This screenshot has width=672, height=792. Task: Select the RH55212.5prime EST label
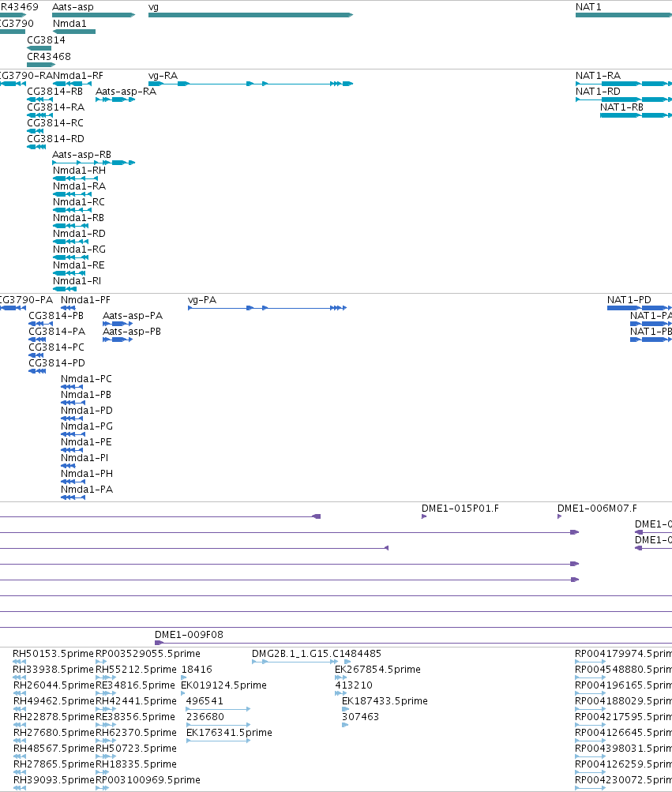(136, 670)
